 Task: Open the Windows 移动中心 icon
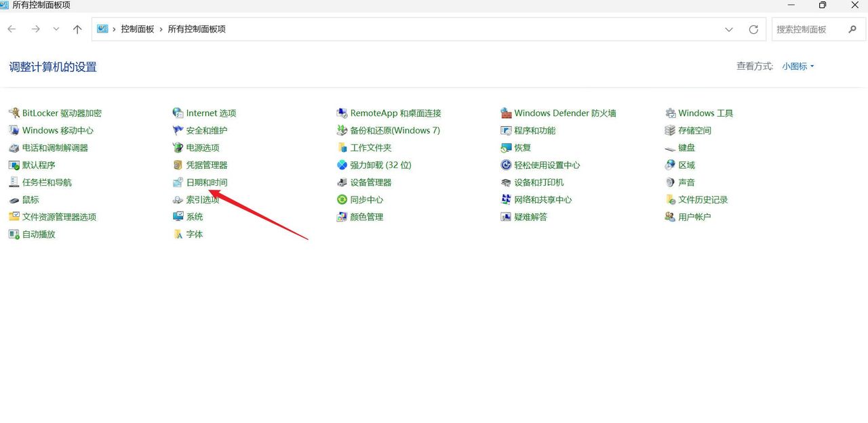[x=14, y=130]
